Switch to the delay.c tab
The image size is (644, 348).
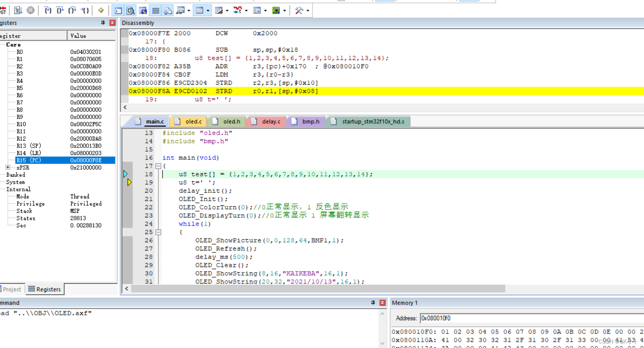point(266,122)
